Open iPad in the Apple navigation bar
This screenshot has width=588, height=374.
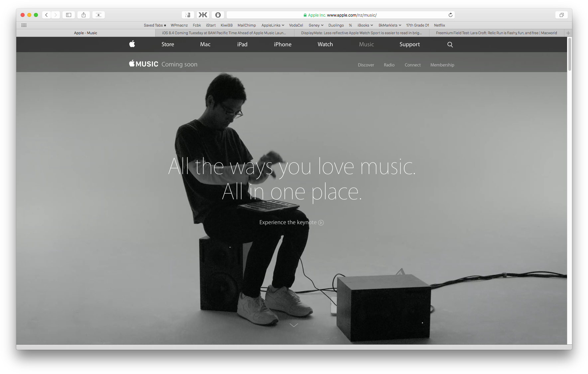pyautogui.click(x=242, y=45)
